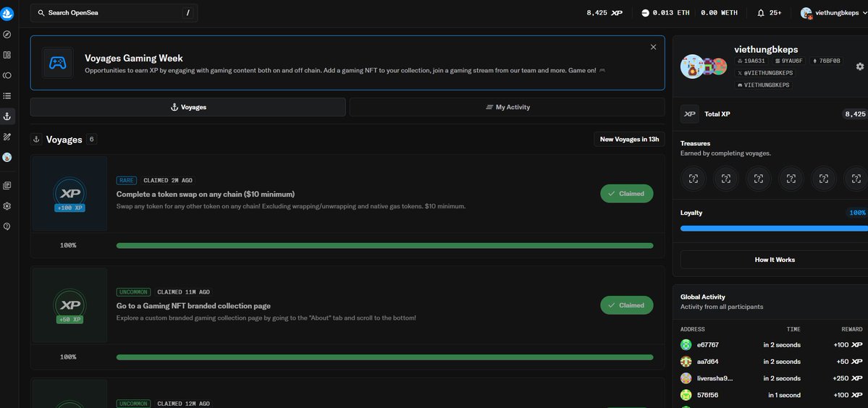Open the Discover compass icon in sidebar
The width and height of the screenshot is (868, 408).
coord(7,34)
